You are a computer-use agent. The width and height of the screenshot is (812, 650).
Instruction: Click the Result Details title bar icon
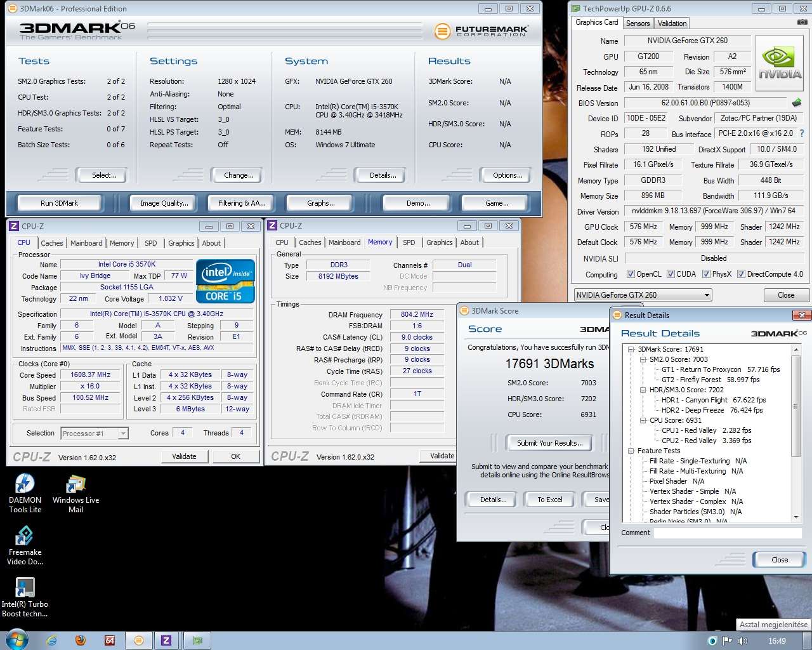pyautogui.click(x=617, y=315)
